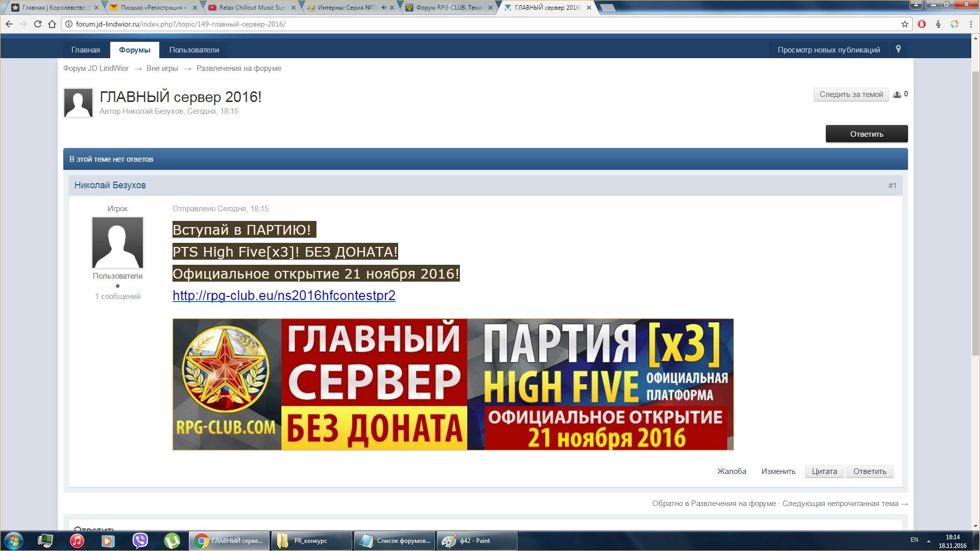Click the browser reload page icon

coord(38,24)
